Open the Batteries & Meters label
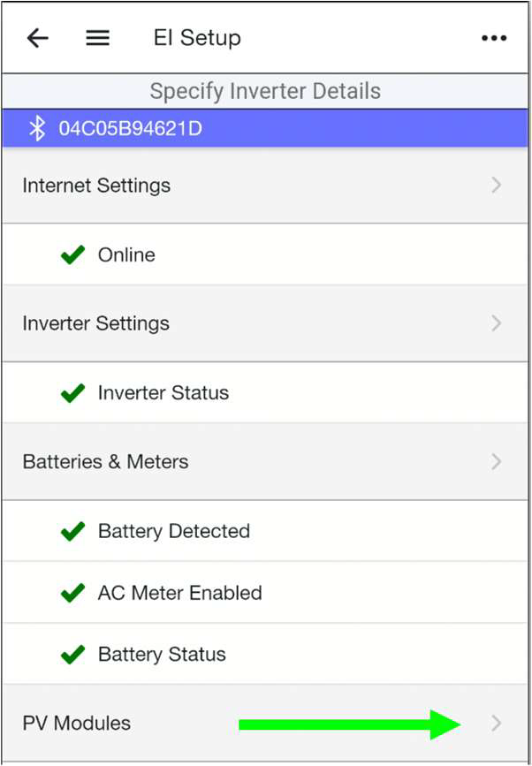The image size is (532, 766). point(105,462)
